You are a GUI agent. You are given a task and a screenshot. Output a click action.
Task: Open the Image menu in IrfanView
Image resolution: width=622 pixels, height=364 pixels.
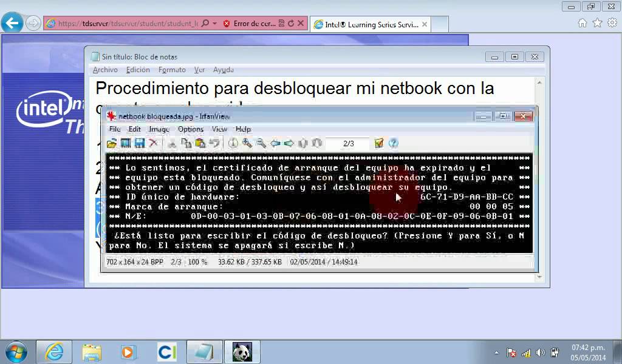(159, 129)
